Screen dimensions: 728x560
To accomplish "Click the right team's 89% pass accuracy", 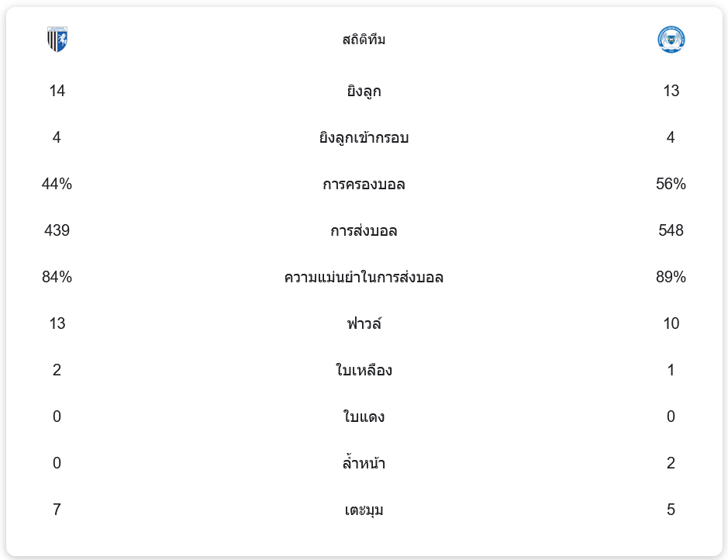I will tap(671, 277).
